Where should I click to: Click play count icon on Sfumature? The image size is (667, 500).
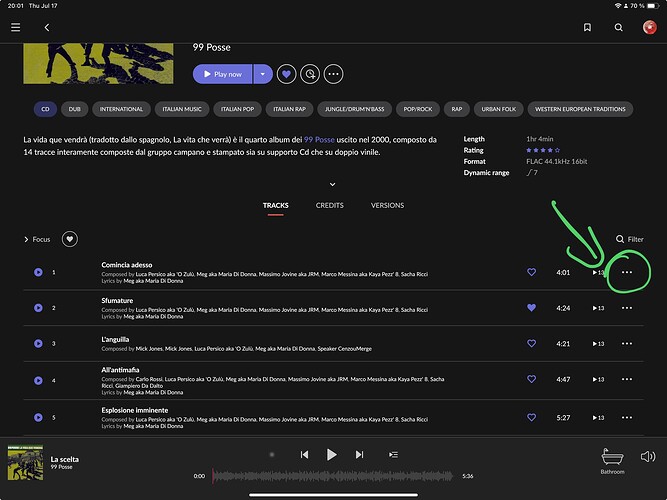tap(599, 308)
